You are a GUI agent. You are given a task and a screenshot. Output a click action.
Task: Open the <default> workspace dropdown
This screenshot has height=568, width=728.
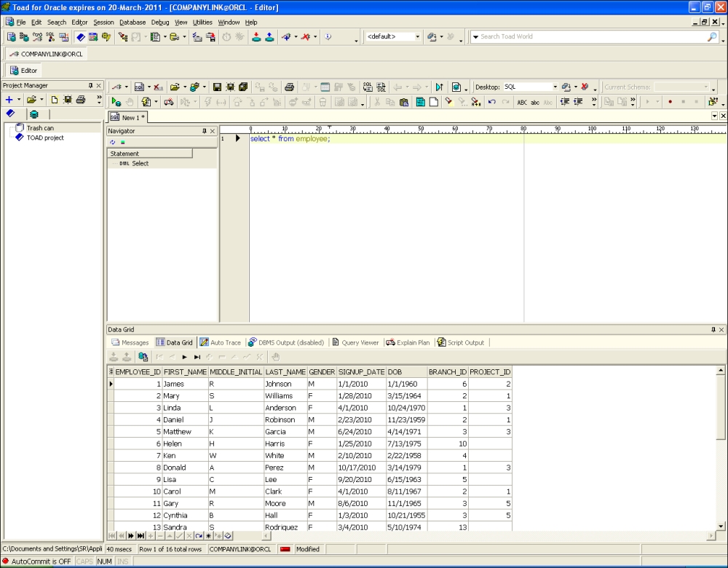(x=417, y=36)
